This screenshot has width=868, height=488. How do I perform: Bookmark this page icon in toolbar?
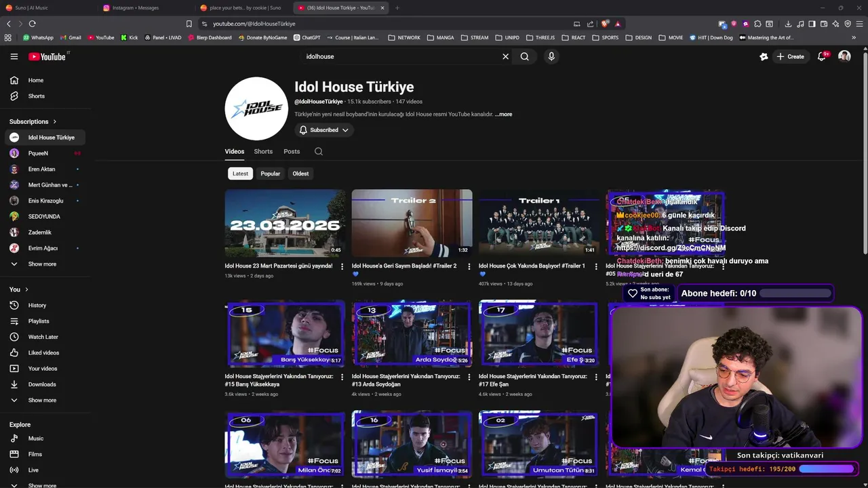[x=189, y=24]
